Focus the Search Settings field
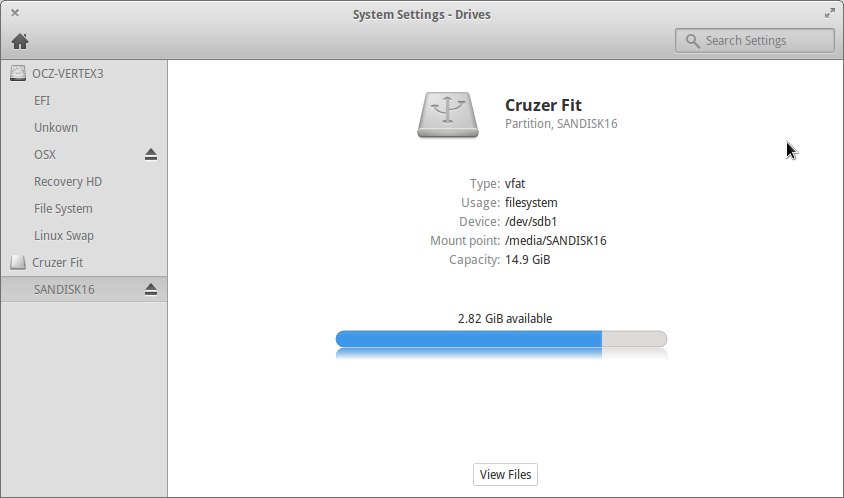Viewport: 844px width, 498px height. coord(755,41)
